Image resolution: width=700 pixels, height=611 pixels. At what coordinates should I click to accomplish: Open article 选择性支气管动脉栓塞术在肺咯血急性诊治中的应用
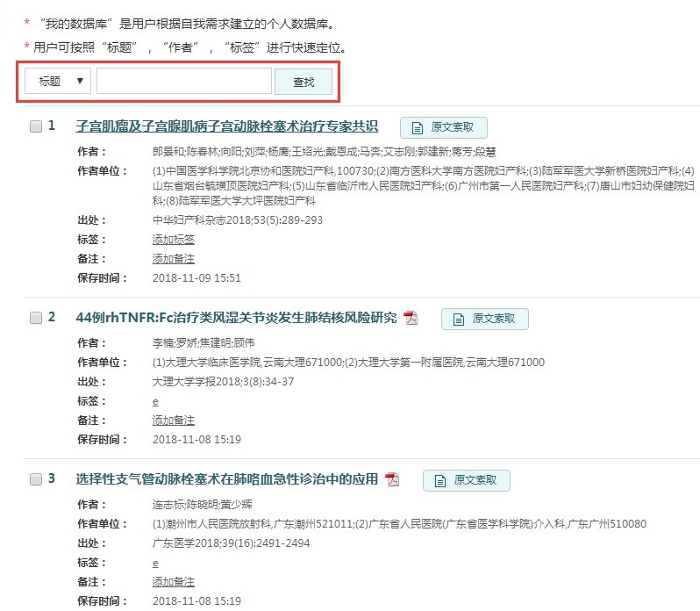tap(226, 479)
